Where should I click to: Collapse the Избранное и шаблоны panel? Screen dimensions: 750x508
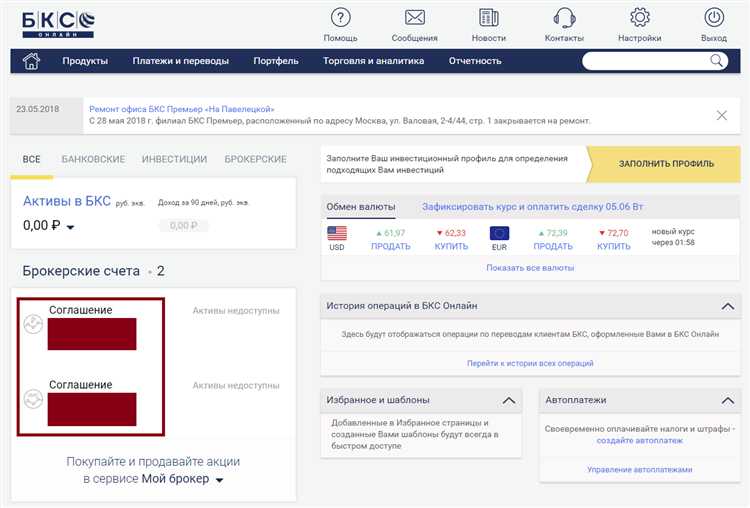[509, 400]
